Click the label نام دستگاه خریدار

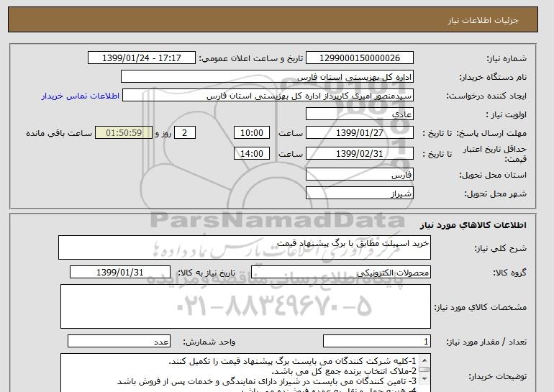(x=493, y=77)
